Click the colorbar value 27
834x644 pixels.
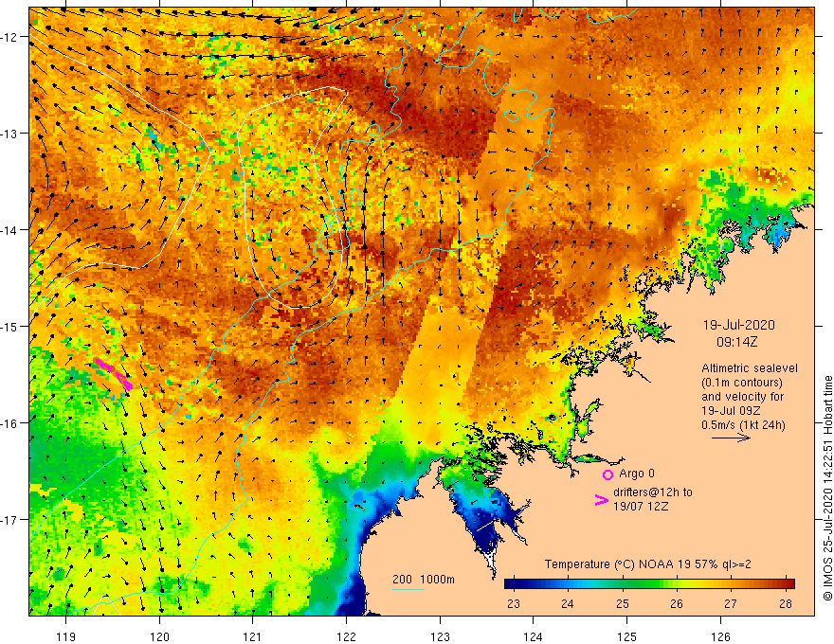click(x=731, y=603)
